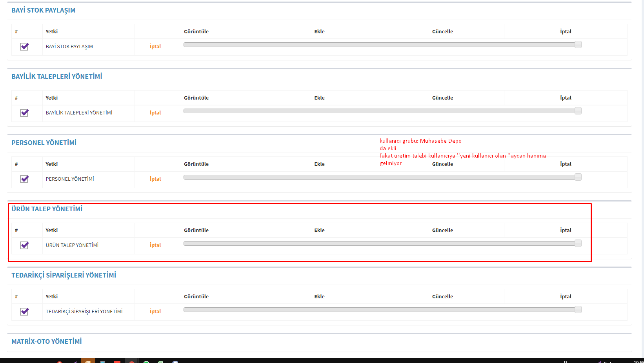Click the ÜRÜN TALEP YÖNETİMİ slider handle
The image size is (644, 363).
pos(578,243)
